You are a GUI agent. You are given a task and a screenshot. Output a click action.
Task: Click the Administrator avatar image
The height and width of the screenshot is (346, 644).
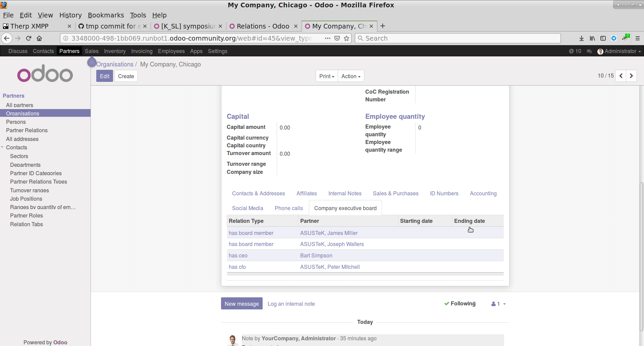[600, 51]
